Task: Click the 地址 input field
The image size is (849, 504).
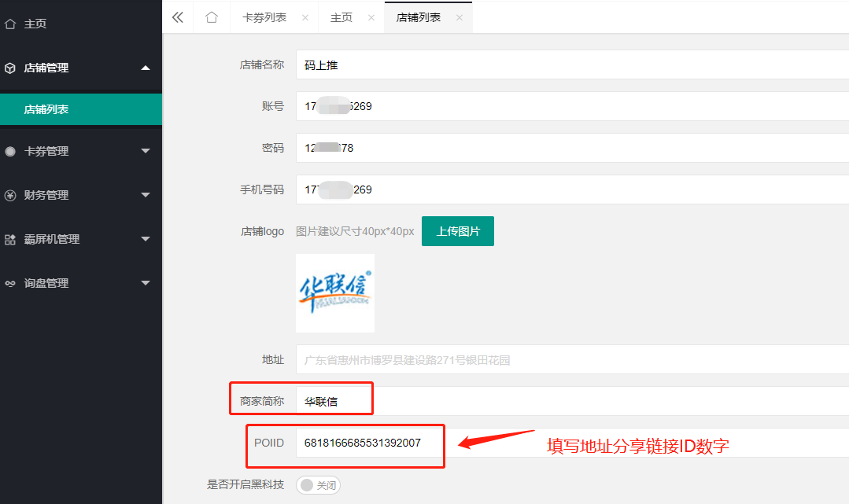Action: pos(572,360)
